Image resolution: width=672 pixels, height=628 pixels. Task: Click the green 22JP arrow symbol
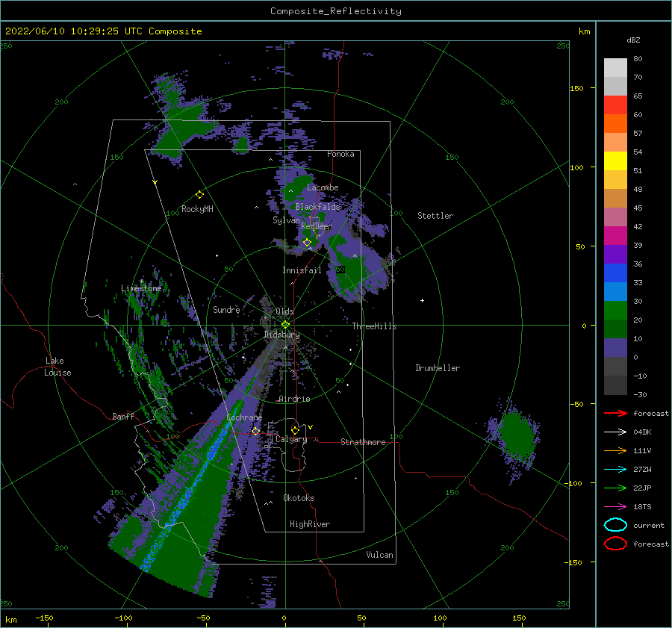click(615, 488)
